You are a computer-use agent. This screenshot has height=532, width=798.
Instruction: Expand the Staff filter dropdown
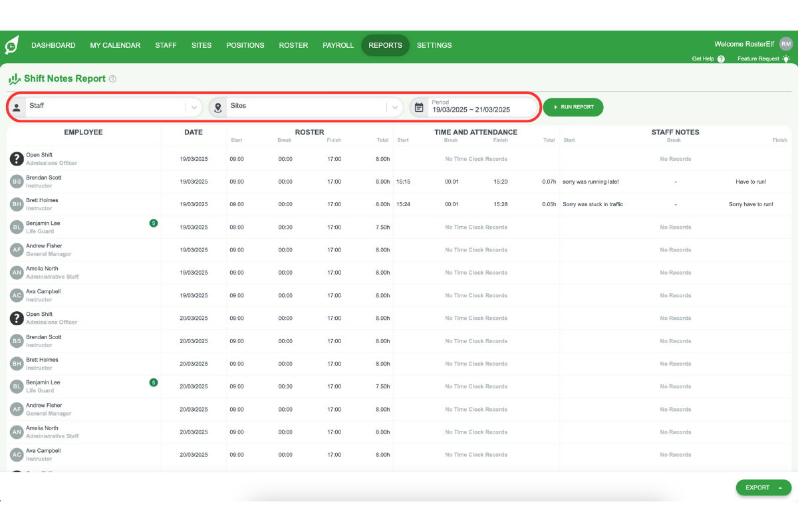[194, 106]
